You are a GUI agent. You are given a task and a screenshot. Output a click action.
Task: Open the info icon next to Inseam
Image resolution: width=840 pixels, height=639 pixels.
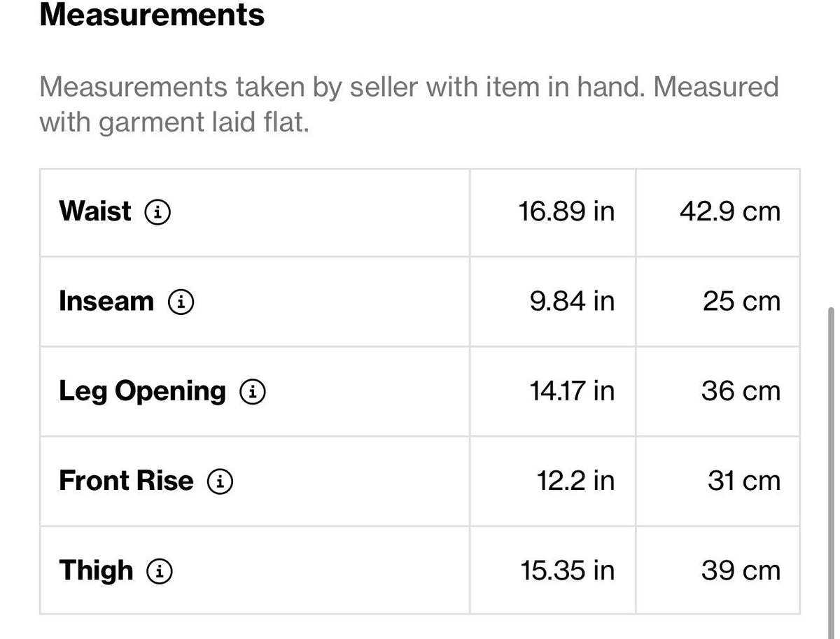[x=181, y=302]
